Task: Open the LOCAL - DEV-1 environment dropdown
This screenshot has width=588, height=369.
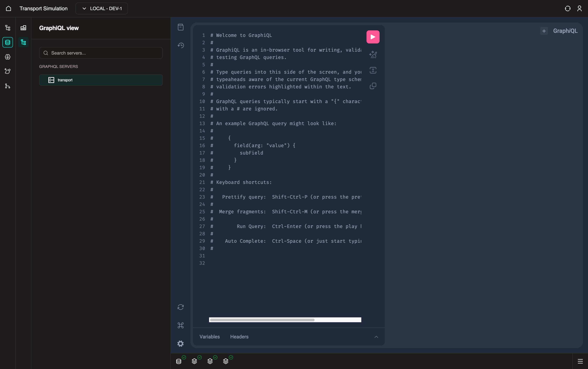Action: pyautogui.click(x=102, y=8)
